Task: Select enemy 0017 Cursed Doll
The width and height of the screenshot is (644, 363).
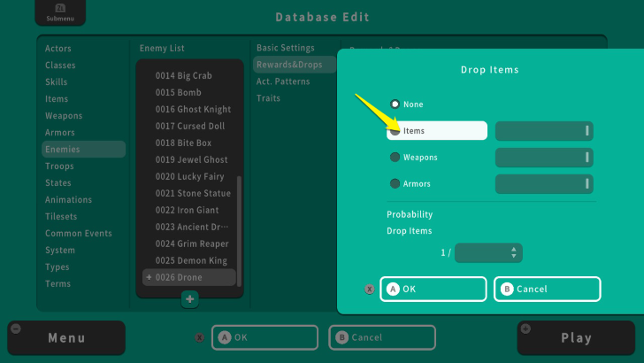Action: pyautogui.click(x=189, y=127)
